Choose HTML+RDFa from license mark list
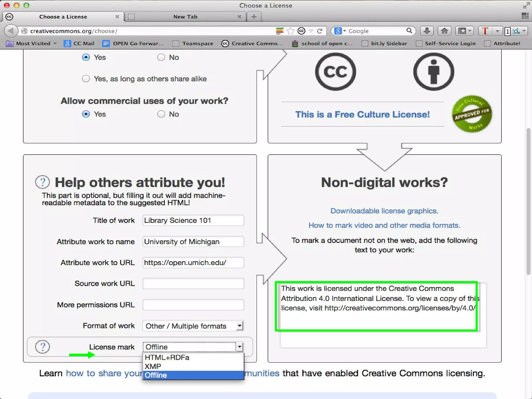Viewport: 532px width, 399px height. (x=167, y=357)
